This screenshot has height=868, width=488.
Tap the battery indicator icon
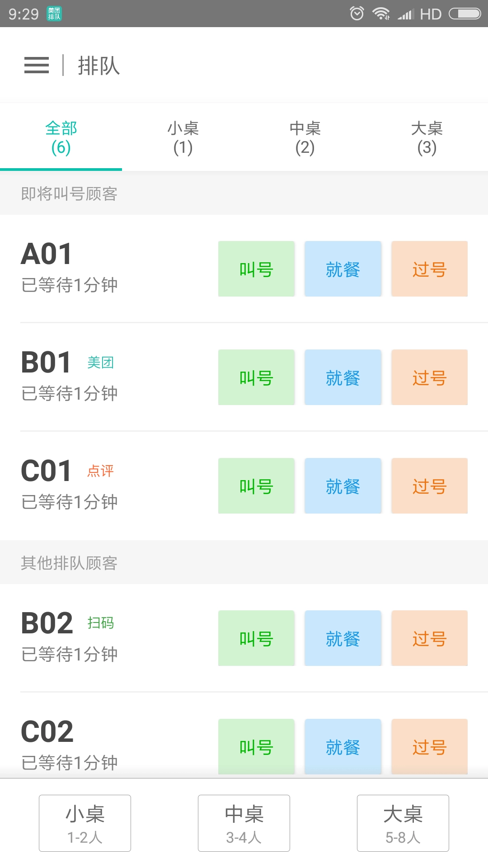pyautogui.click(x=465, y=14)
